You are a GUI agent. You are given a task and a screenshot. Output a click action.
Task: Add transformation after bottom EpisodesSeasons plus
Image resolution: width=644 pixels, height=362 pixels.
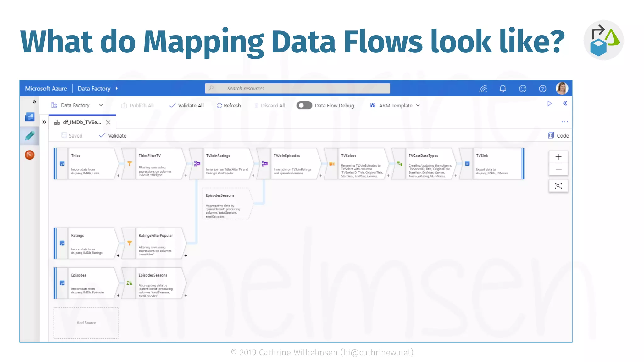(x=186, y=295)
